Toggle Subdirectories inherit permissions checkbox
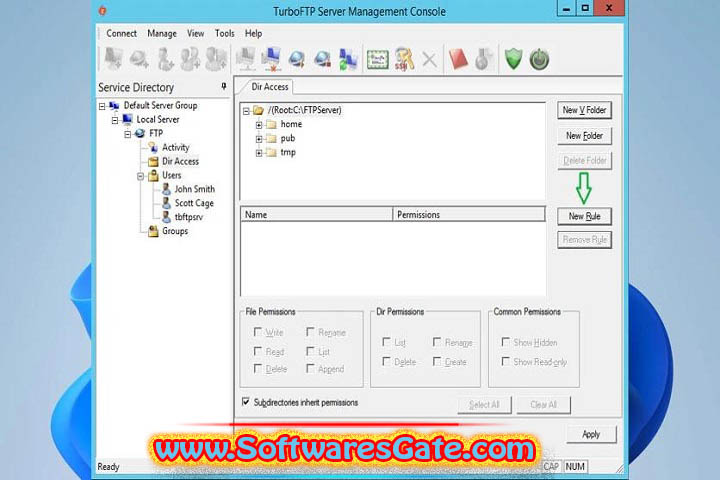The width and height of the screenshot is (720, 480). (246, 402)
